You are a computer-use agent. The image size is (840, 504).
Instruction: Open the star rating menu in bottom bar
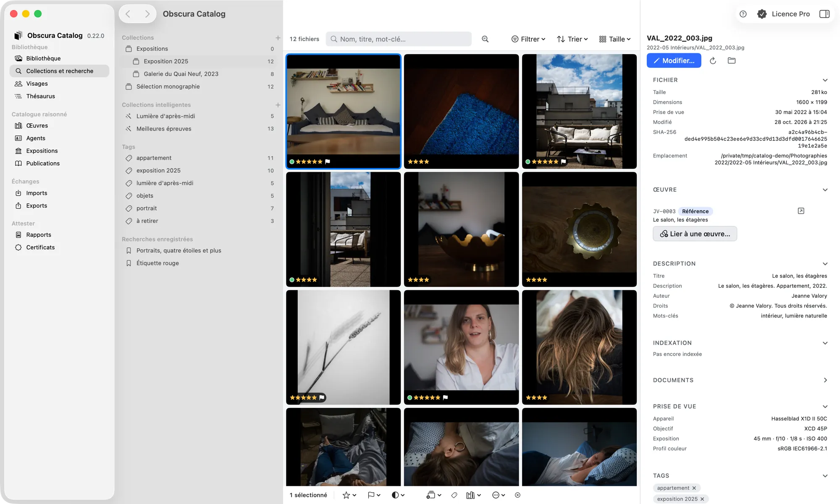coord(349,495)
